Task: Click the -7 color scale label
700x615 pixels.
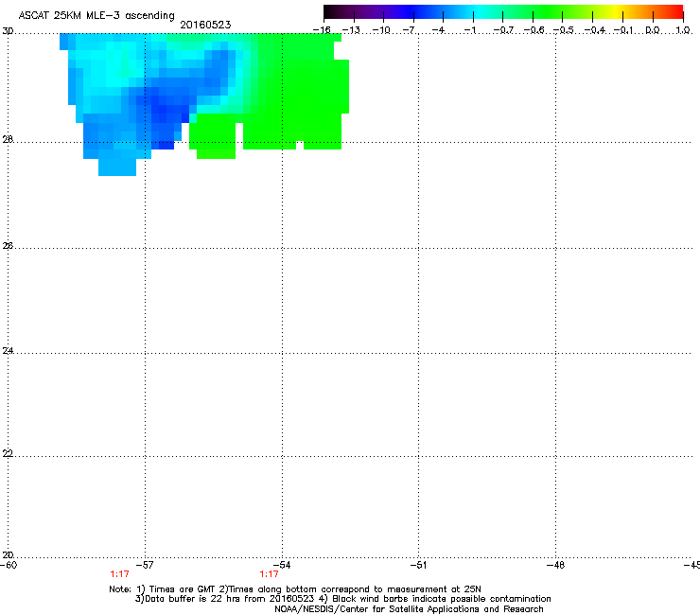Action: [x=409, y=30]
